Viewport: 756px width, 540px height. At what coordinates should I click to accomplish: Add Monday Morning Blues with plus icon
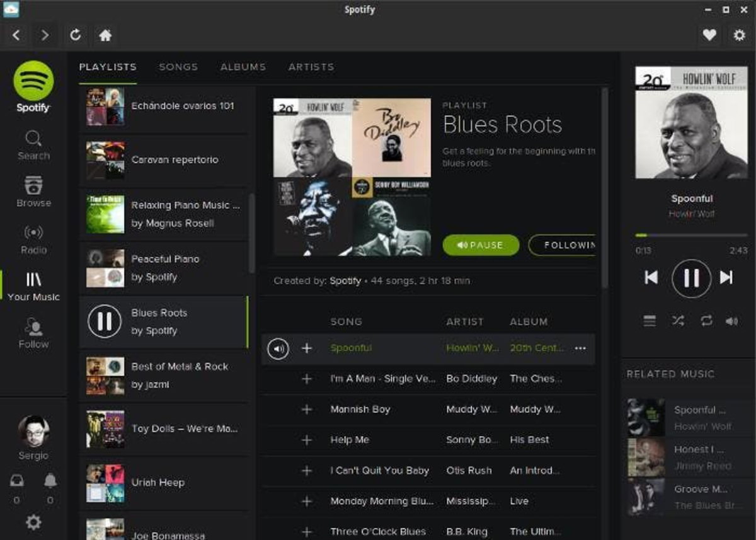click(x=307, y=502)
